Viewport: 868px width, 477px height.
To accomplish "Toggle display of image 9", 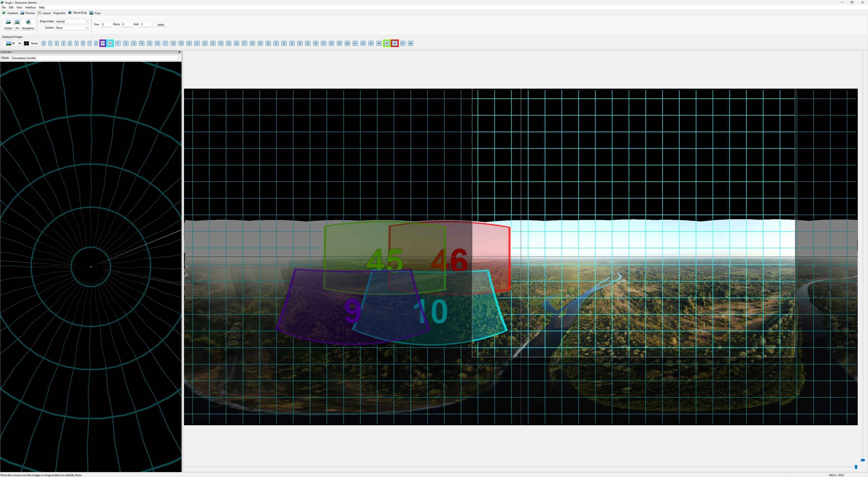I will 103,43.
